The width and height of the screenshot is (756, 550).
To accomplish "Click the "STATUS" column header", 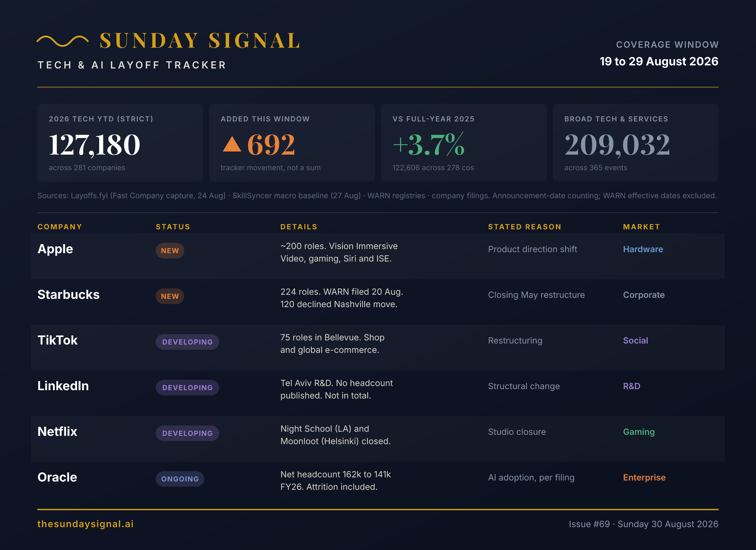I will pyautogui.click(x=173, y=227).
